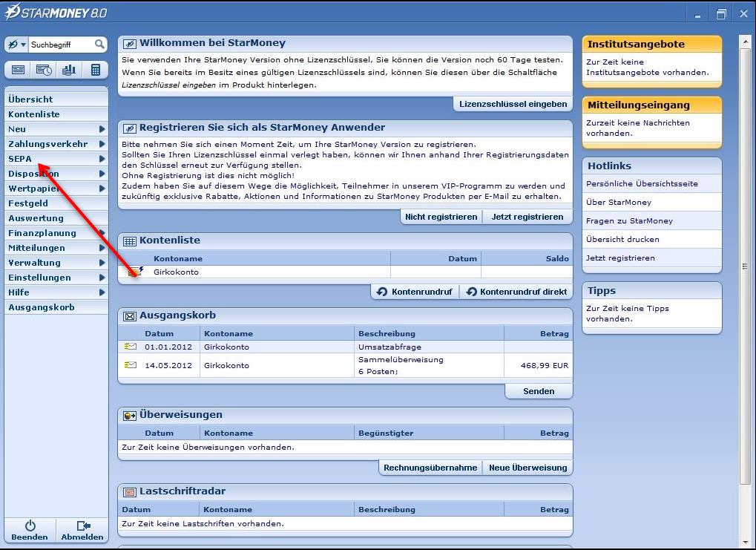Screen dimensions: 756x550
Task: Click the scheduled payment clock icon
Action: pyautogui.click(x=44, y=70)
